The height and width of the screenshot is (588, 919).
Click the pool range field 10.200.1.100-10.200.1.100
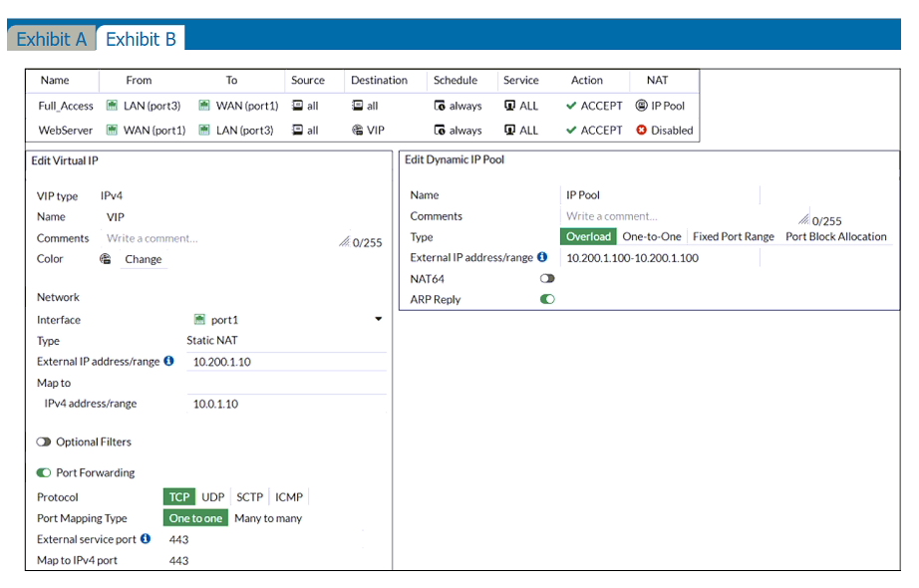[661, 258]
